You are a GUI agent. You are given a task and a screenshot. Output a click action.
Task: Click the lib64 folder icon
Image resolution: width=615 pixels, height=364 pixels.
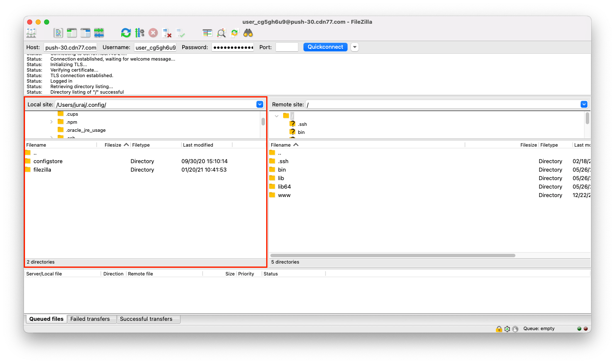coord(273,186)
